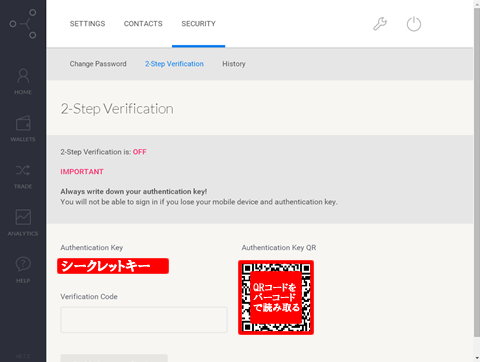Open the Home sidebar section

click(23, 82)
